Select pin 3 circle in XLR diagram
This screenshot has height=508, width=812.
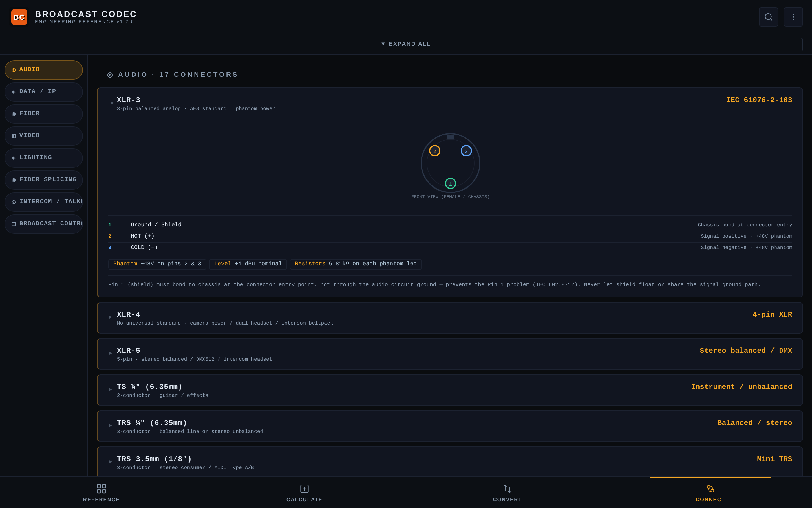pos(466,151)
